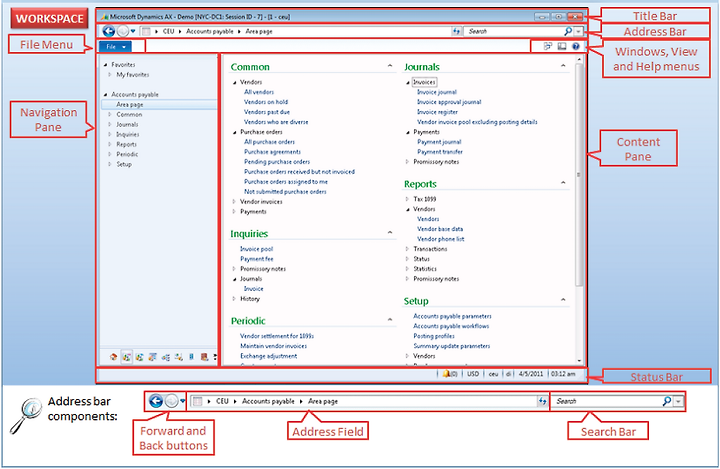Click the overflow arrow after the module icons
The height and width of the screenshot is (469, 720).
point(215,357)
